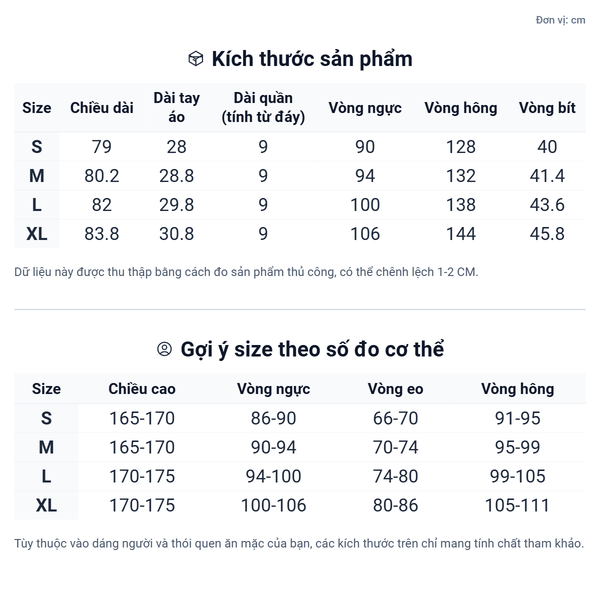Click the person icon beside "Gợi ý size"
600x600 pixels.
(x=165, y=349)
